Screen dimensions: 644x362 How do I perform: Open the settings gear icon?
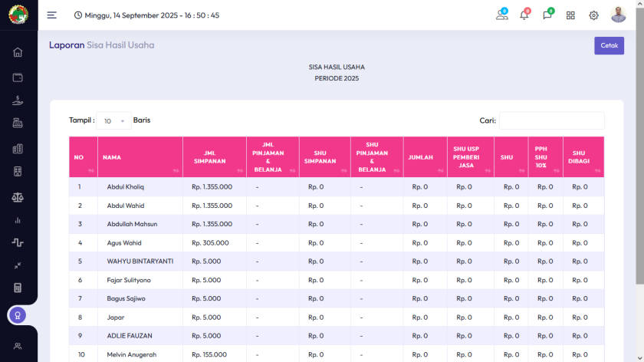[593, 15]
